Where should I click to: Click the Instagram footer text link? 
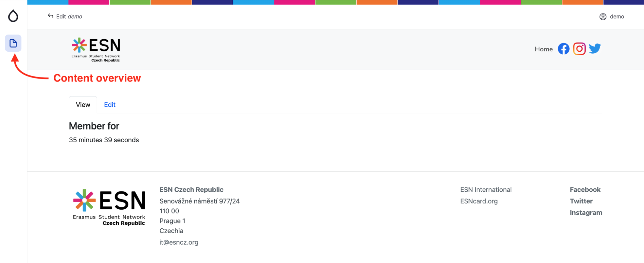(586, 213)
